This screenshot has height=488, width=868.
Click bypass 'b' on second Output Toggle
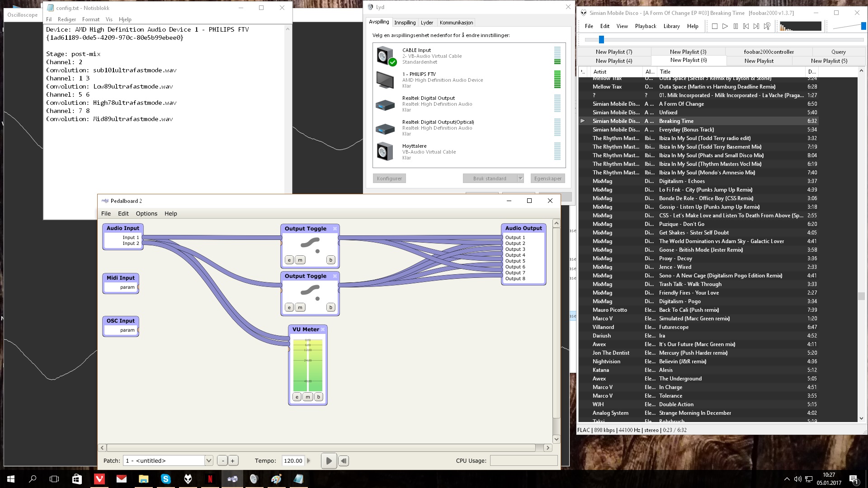pos(331,307)
